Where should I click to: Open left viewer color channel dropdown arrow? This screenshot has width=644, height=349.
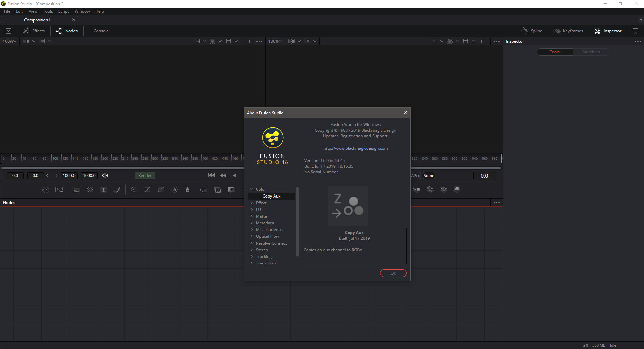coord(220,41)
